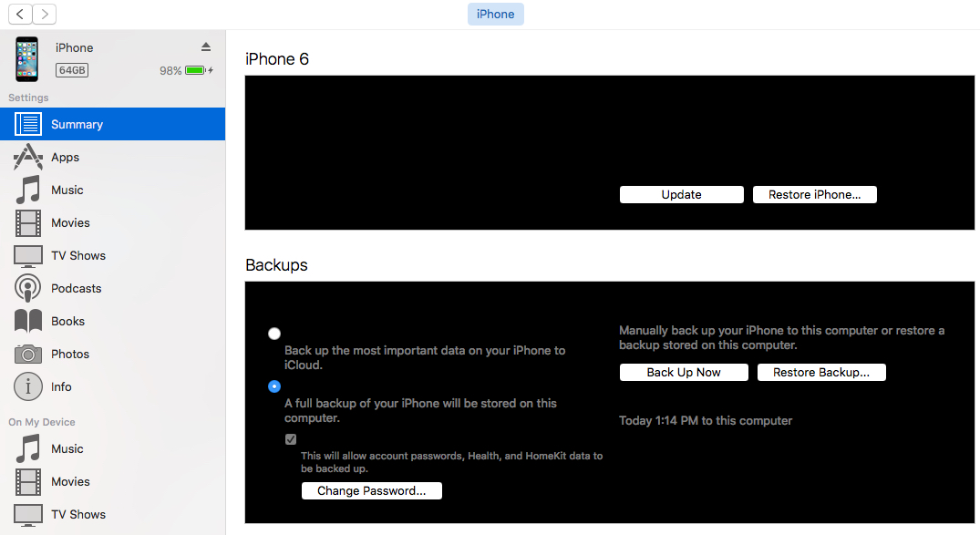
Task: Click the iPhone device thumbnail image
Action: [26, 59]
